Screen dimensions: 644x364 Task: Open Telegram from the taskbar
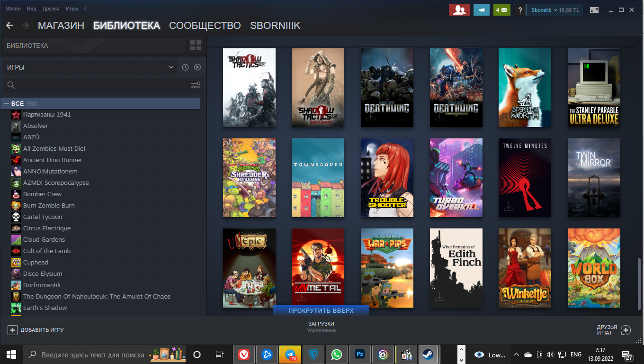290,355
